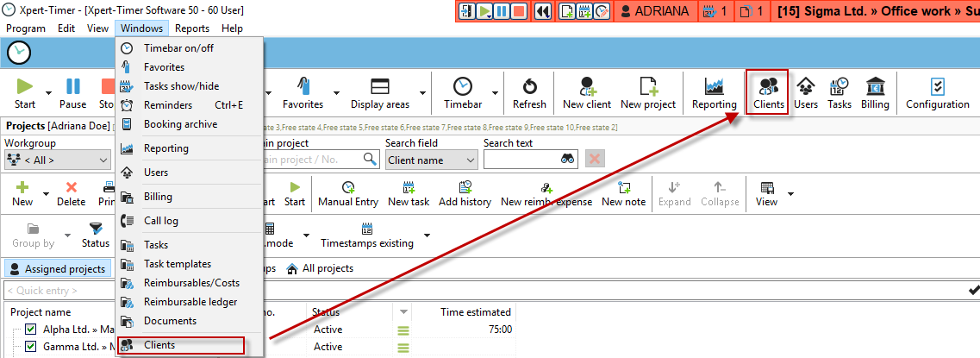Screen dimensions: 980x358
Task: Show All projects view
Action: [x=320, y=268]
